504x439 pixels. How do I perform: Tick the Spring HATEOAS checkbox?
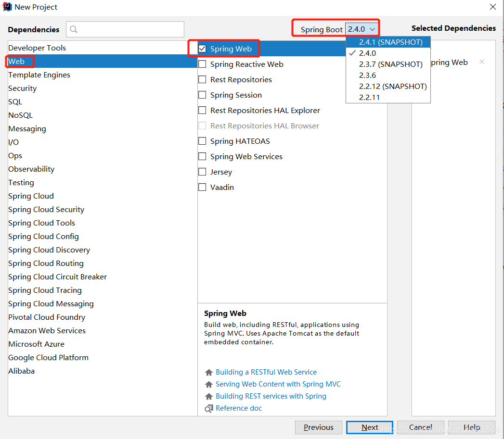coord(202,141)
